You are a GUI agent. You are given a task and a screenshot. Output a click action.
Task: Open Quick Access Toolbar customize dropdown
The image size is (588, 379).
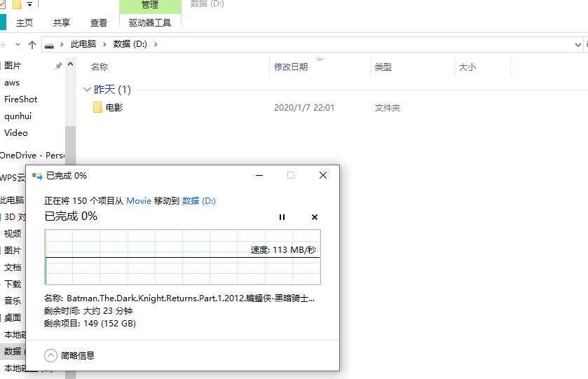[x=29, y=4]
